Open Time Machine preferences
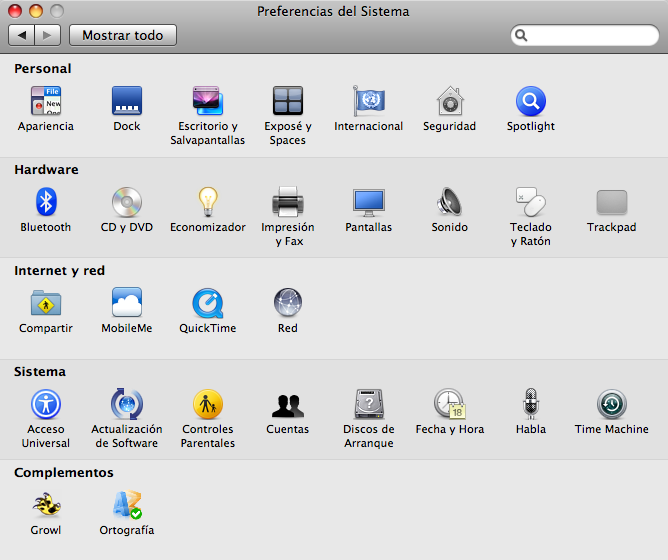Screen dimensions: 668x560 (611, 405)
